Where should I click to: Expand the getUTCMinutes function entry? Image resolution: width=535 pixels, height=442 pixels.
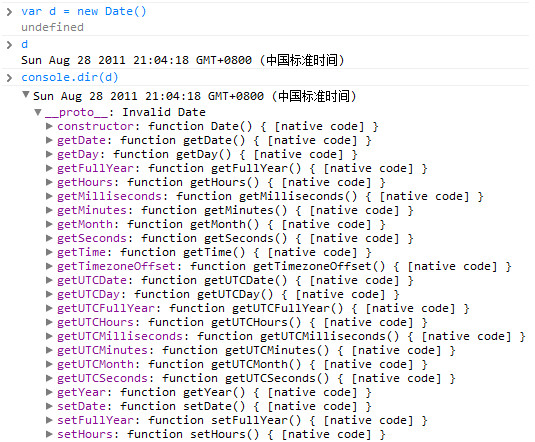coord(49,350)
